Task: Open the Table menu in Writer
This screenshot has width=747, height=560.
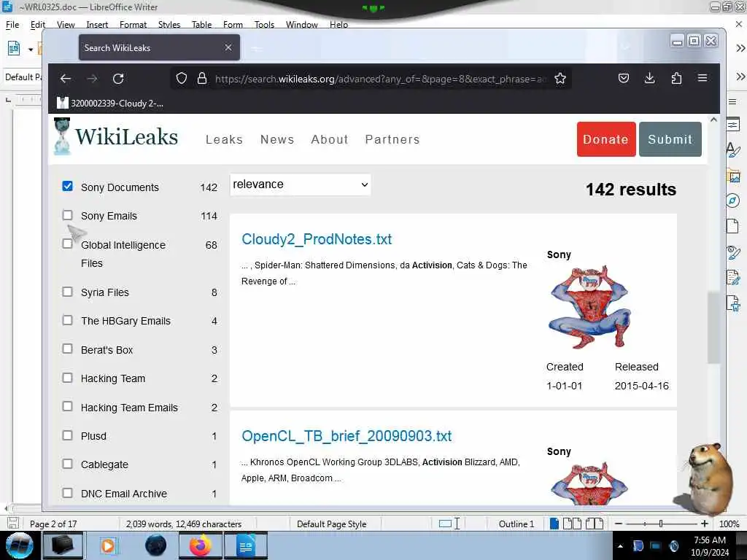Action: pyautogui.click(x=201, y=25)
